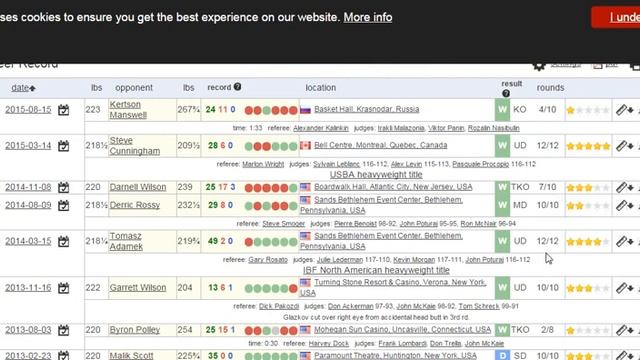640x360 pixels.
Task: Click edit pencil icon for Kertson Manswell bout
Action: coord(621,110)
